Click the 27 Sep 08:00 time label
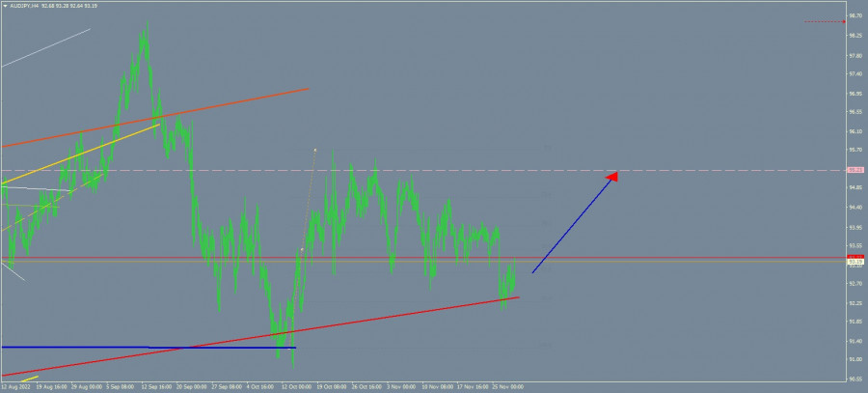 tap(227, 386)
